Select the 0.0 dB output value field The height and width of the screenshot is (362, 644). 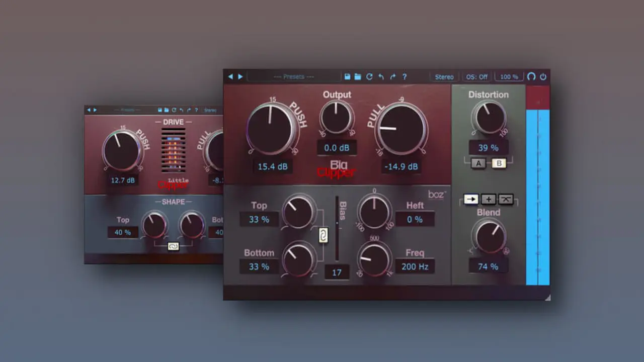point(337,148)
